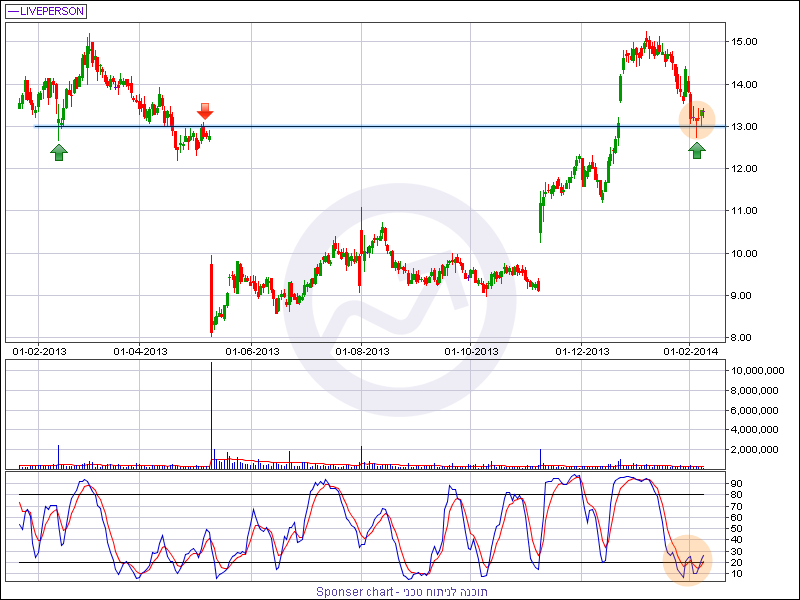The width and height of the screenshot is (800, 600).
Task: Click the 10.00 price axis label
Action: click(x=743, y=254)
